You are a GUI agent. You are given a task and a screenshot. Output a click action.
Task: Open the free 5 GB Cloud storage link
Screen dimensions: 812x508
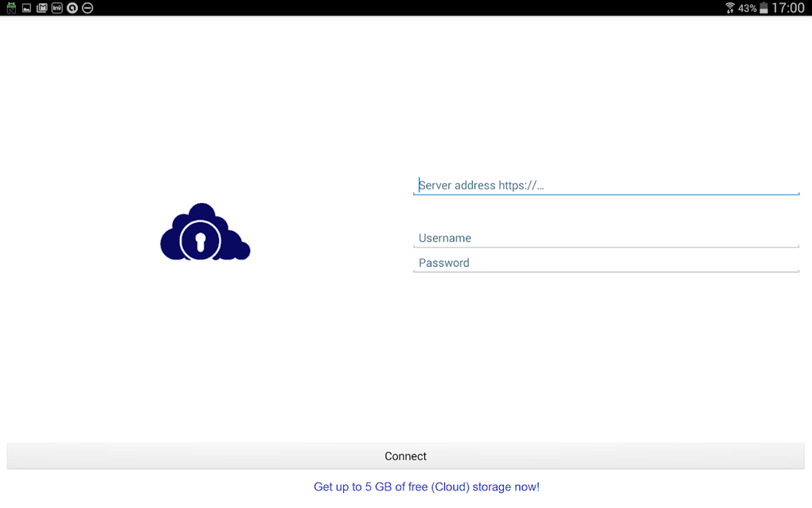427,487
